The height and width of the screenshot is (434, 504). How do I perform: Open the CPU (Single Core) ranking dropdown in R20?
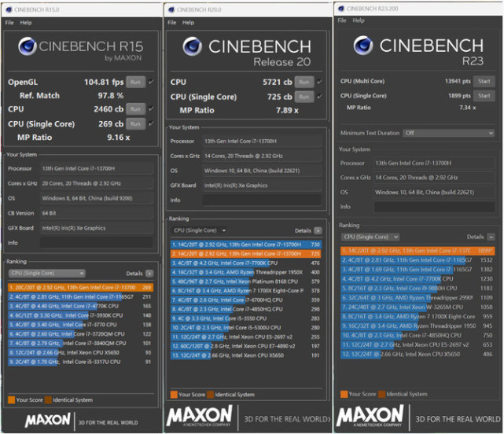[199, 230]
